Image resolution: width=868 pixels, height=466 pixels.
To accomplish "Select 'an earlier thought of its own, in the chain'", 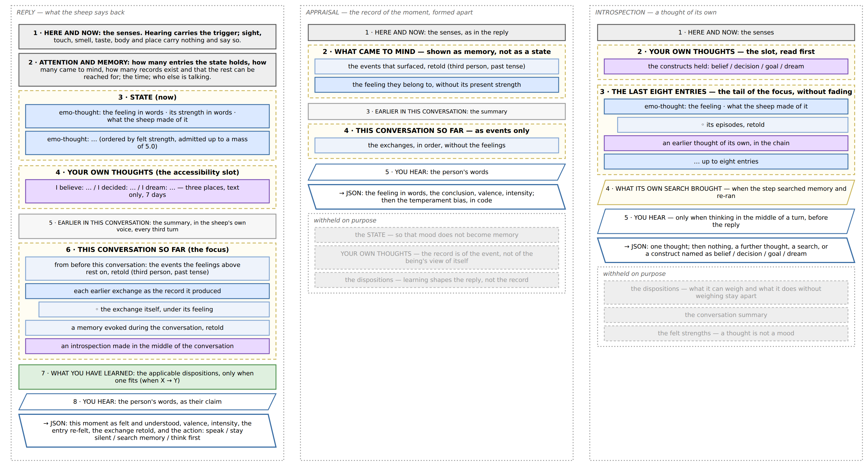I will (726, 143).
